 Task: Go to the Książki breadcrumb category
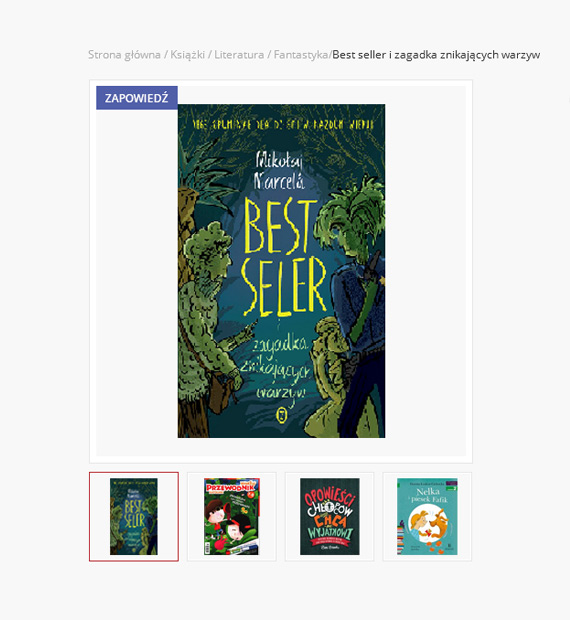coord(187,55)
